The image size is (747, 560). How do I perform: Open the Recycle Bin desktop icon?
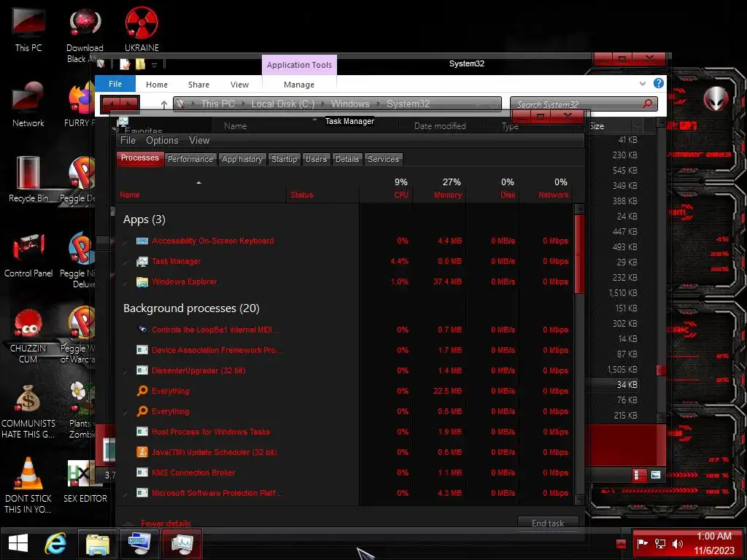28,180
